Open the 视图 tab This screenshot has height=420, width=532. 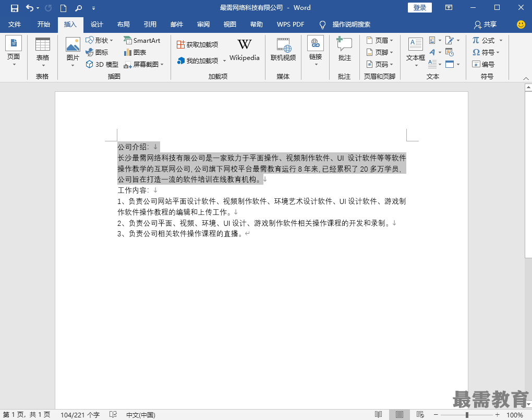click(229, 25)
